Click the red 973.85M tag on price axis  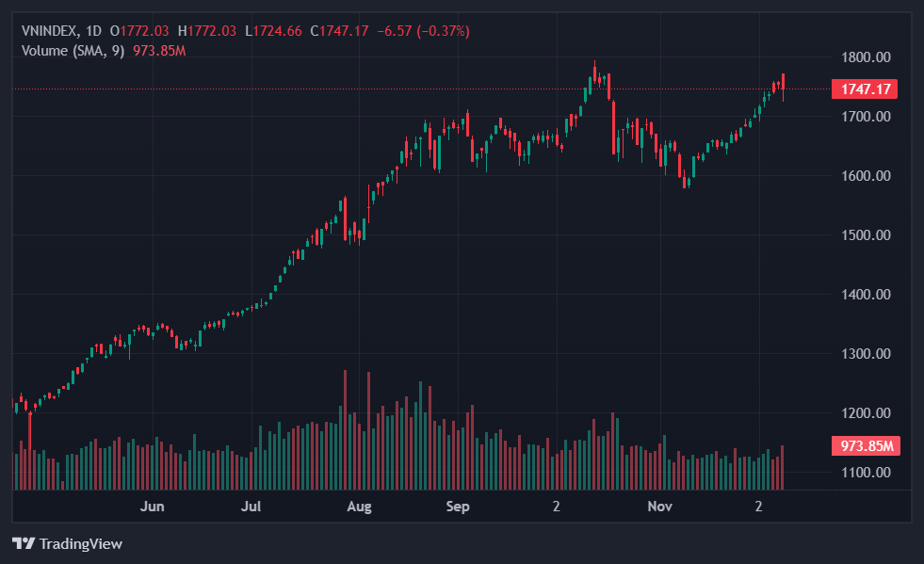click(864, 445)
